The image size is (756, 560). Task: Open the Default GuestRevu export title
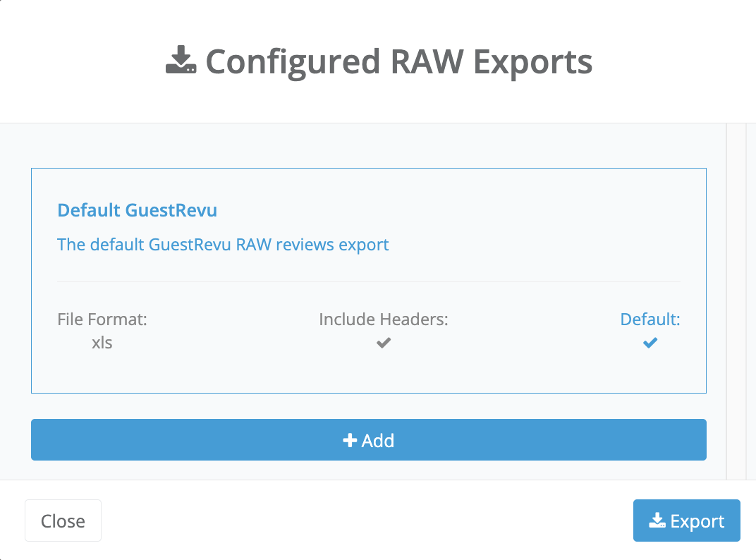(x=138, y=210)
